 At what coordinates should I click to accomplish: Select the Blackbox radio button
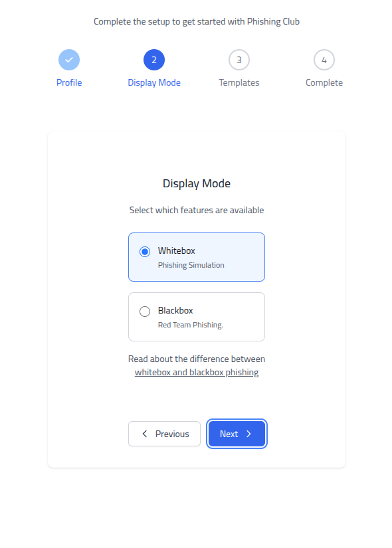click(145, 312)
